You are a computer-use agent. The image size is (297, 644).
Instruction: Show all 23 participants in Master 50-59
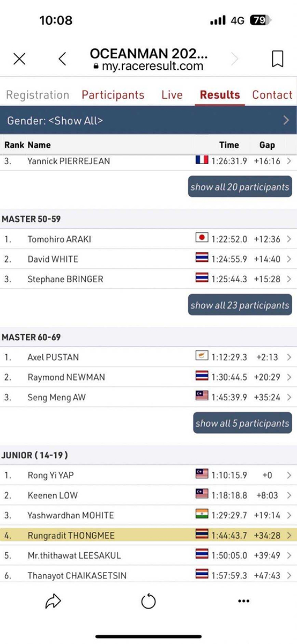(240, 305)
